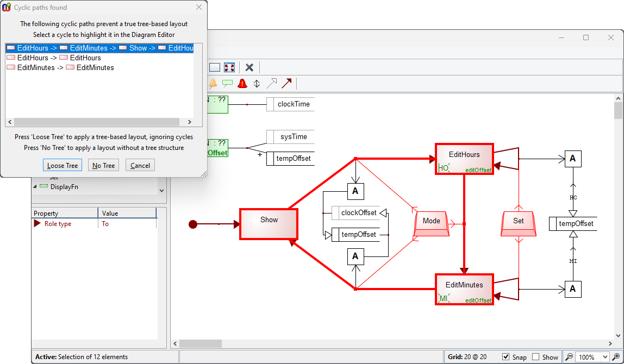Select the gray open arrow connector icon
This screenshot has height=364, width=624.
coord(272,83)
